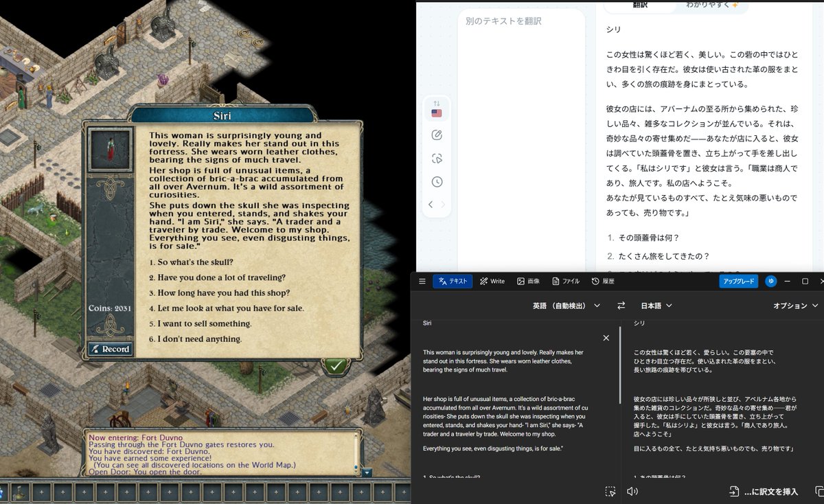Switch to Write tab in translator
Image resolution: width=824 pixels, height=504 pixels.
[x=492, y=281]
